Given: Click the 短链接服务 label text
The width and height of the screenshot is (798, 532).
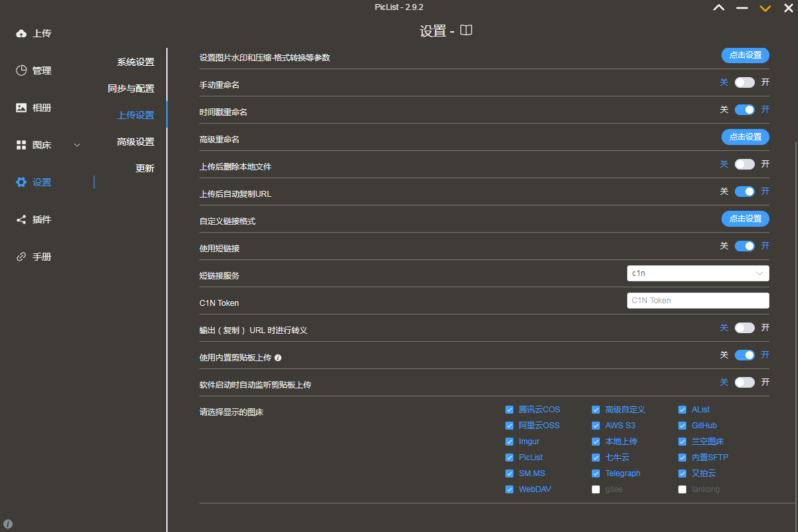Looking at the screenshot, I should pos(219,276).
